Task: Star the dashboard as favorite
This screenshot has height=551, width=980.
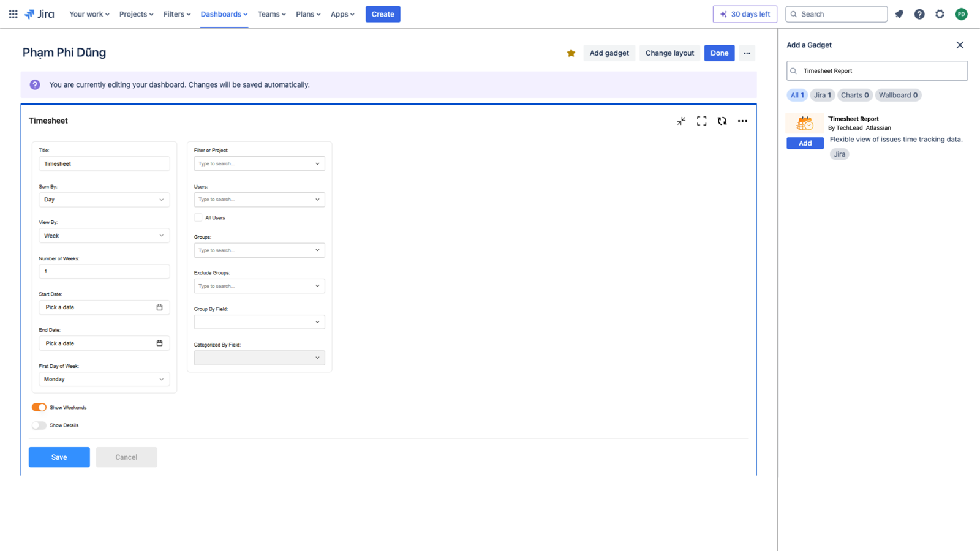Action: (570, 53)
